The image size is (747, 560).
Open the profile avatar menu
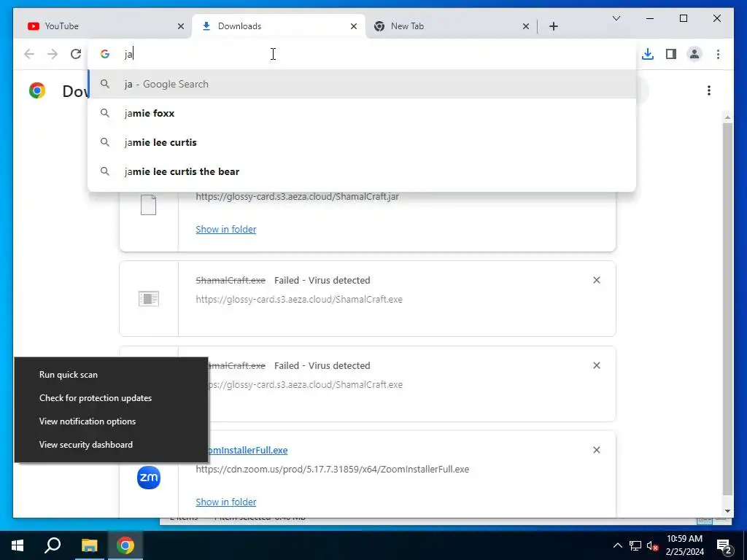[694, 54]
